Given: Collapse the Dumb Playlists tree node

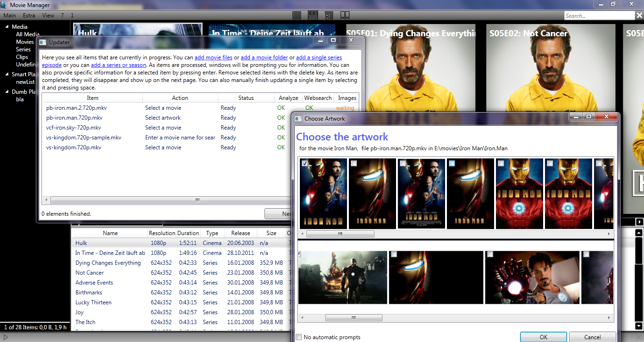Looking at the screenshot, I should coord(8,92).
